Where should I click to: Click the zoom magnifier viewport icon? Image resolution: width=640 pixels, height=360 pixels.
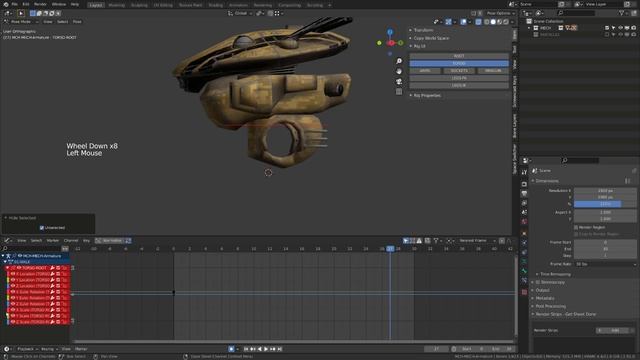(399, 61)
